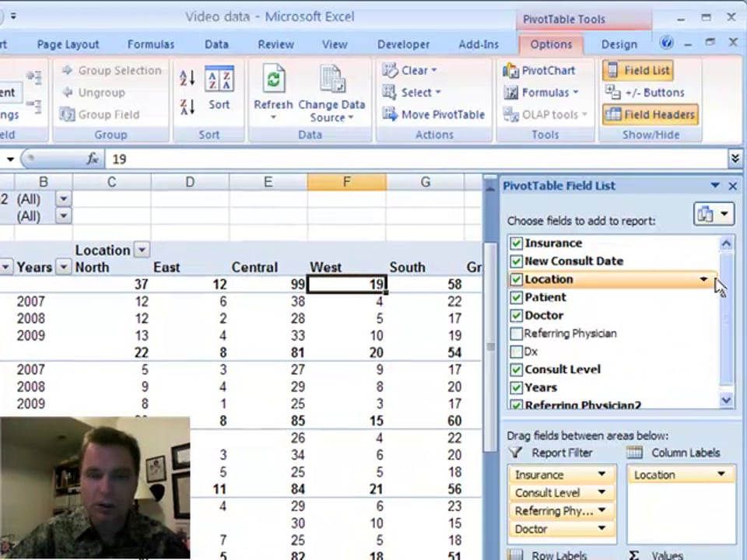
Task: Switch to the Review tab
Action: (x=275, y=44)
